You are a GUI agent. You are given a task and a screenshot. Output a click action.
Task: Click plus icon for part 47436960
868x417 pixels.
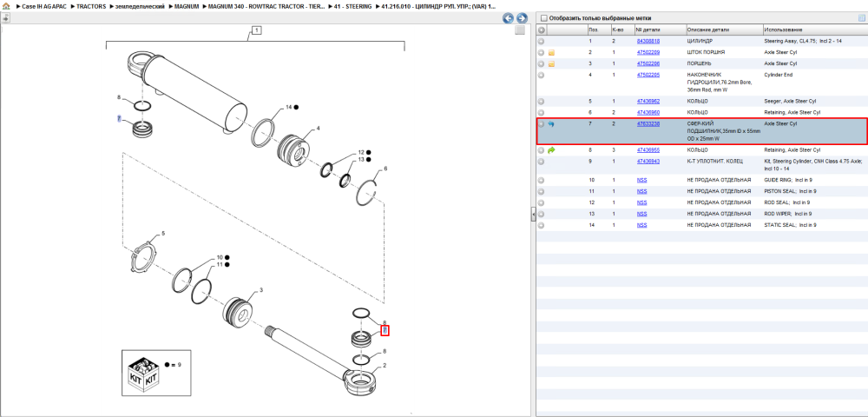541,112
